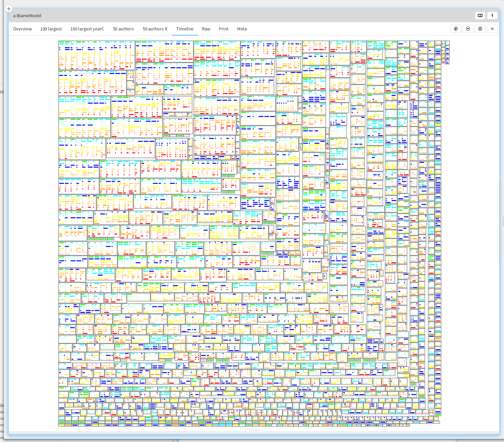Open the Print tab
The height and width of the screenshot is (442, 504).
click(x=224, y=29)
